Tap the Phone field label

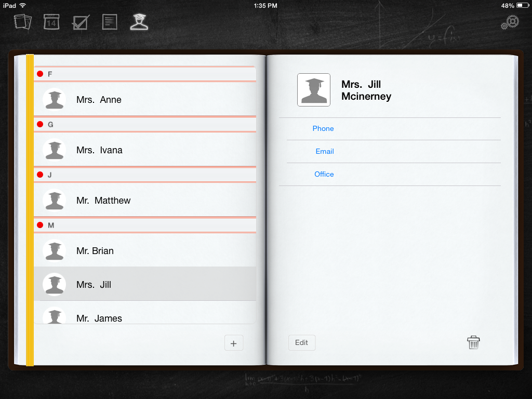[323, 128]
